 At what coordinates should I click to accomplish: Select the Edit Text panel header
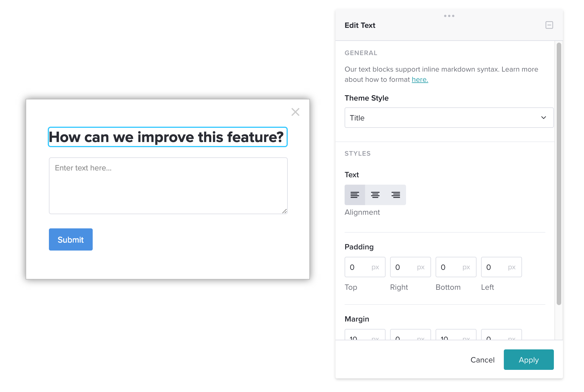click(x=360, y=25)
